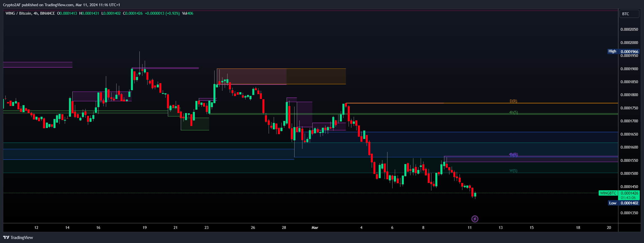Screen dimensions: 644x243
Task: Click the Low 0.0001402 price marker
Action: 624,203
